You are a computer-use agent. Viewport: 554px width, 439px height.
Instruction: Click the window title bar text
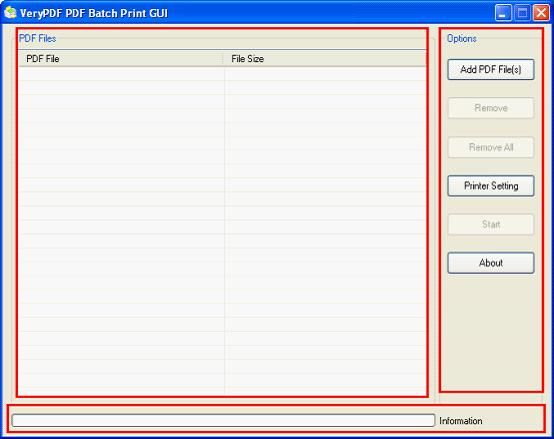94,13
